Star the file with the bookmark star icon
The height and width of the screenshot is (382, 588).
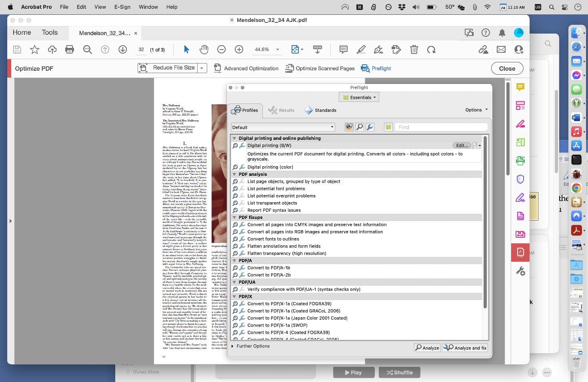[x=35, y=50]
